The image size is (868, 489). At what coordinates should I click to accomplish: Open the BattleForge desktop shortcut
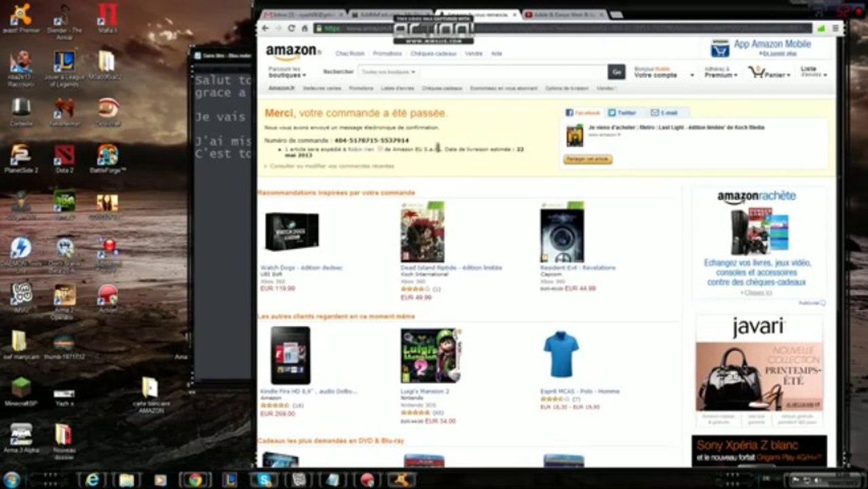[107, 160]
